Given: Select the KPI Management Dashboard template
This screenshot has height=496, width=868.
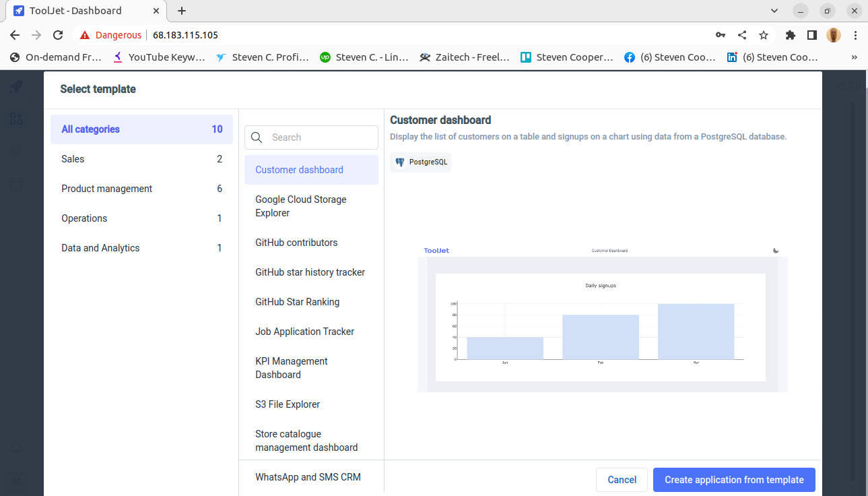Looking at the screenshot, I should (311, 368).
